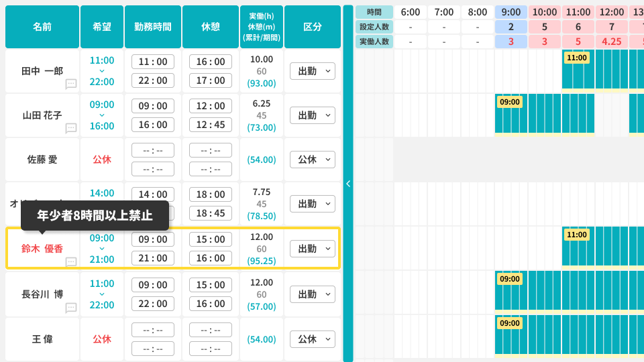Open 区分 dropdown for 佐藤 愛

[x=313, y=160]
